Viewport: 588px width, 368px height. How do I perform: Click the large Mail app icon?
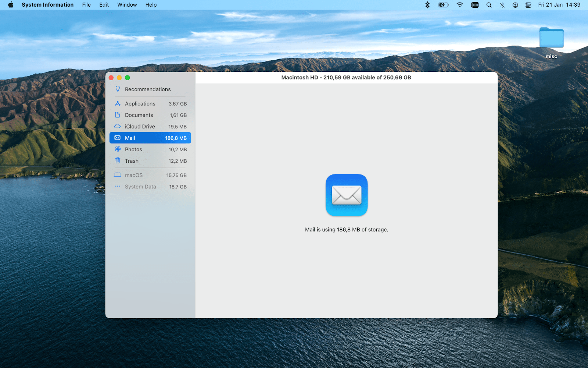coord(347,195)
